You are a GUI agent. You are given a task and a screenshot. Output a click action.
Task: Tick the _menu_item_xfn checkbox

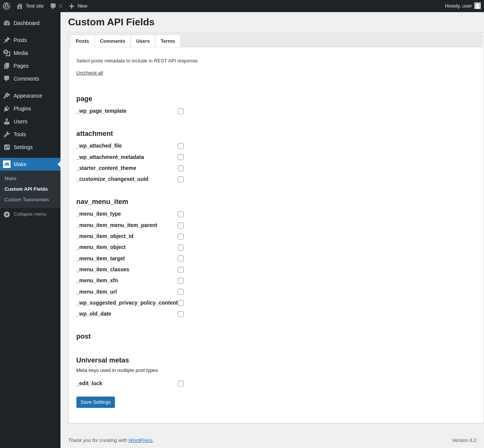coord(181,281)
